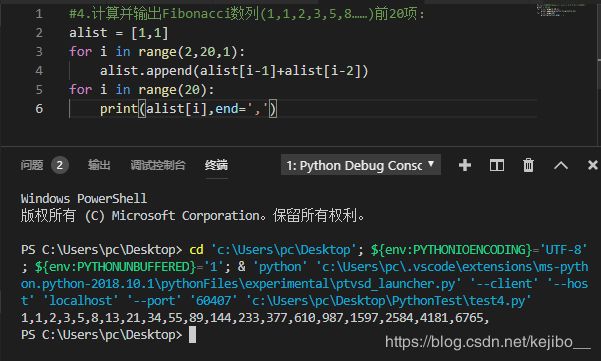Create a new terminal with plus icon
Image resolution: width=601 pixels, height=361 pixels.
pos(465,165)
